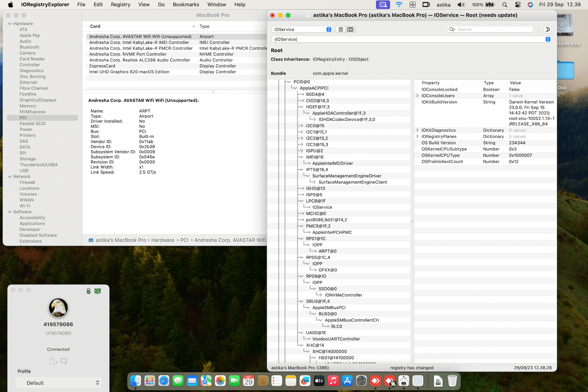The image size is (588, 392).
Task: Open the View menu
Action: 144,5
